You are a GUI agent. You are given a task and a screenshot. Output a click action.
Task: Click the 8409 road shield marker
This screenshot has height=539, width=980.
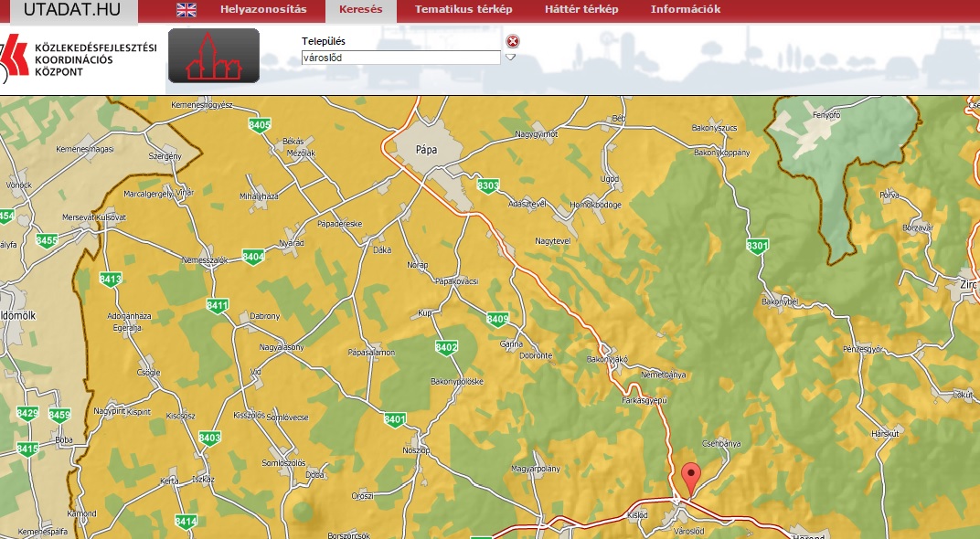click(497, 319)
